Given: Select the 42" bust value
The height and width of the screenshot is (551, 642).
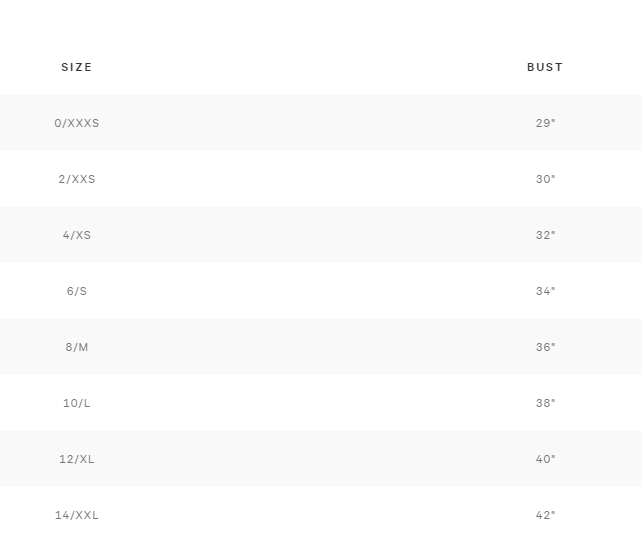Looking at the screenshot, I should pyautogui.click(x=545, y=515).
